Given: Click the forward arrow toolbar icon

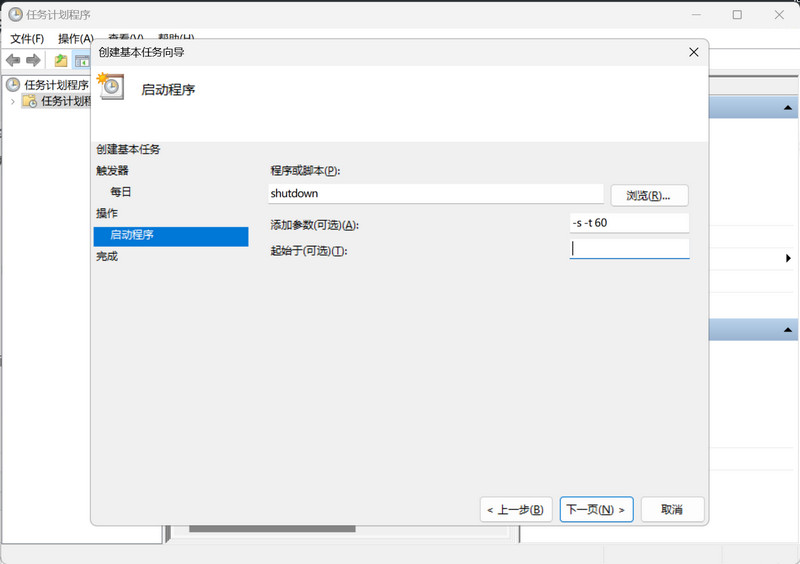Looking at the screenshot, I should [33, 60].
